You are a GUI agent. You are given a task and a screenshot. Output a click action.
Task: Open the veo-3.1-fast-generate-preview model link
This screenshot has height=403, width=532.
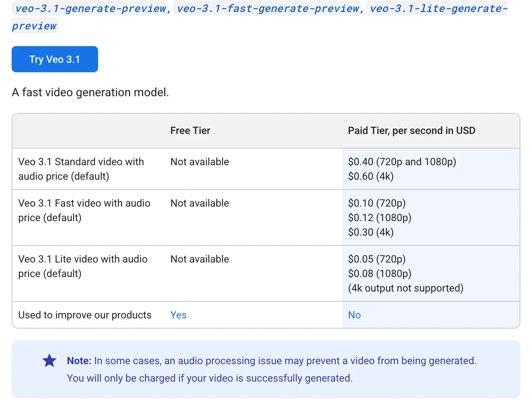tap(267, 8)
